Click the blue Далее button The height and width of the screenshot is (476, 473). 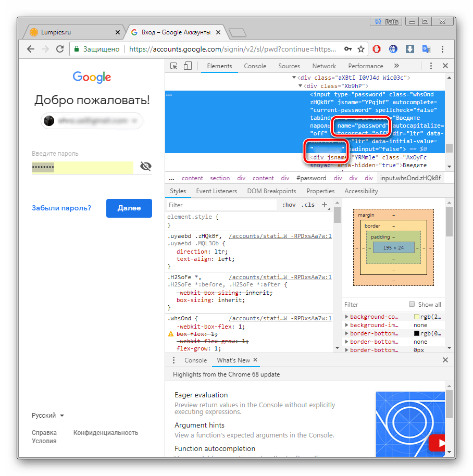pos(129,208)
